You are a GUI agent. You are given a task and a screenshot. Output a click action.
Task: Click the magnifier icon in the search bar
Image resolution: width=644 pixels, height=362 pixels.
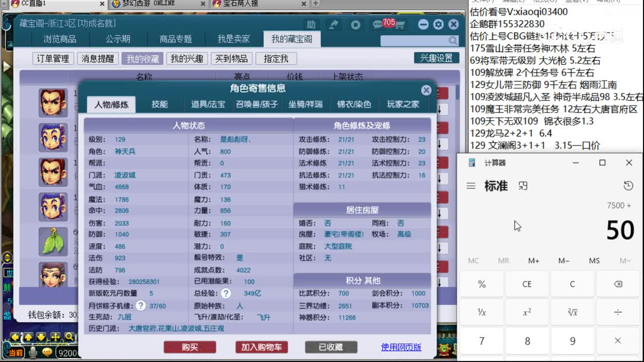pos(452,40)
